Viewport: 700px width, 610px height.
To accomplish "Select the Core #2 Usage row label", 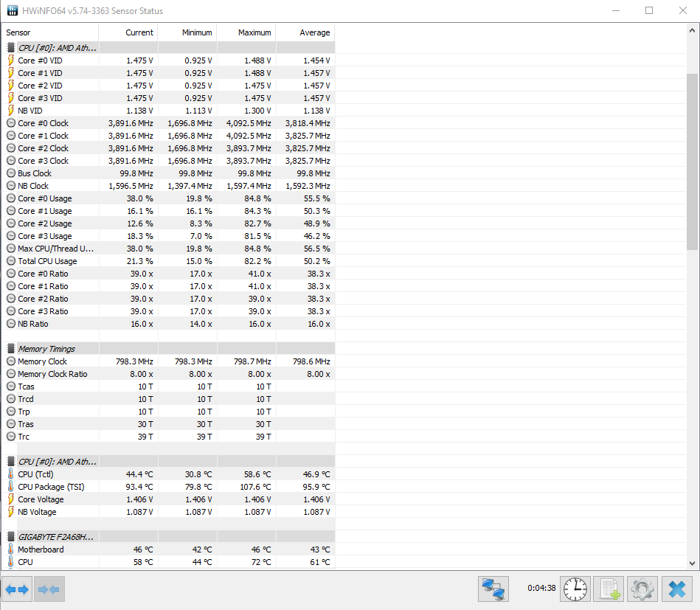I will [x=45, y=223].
